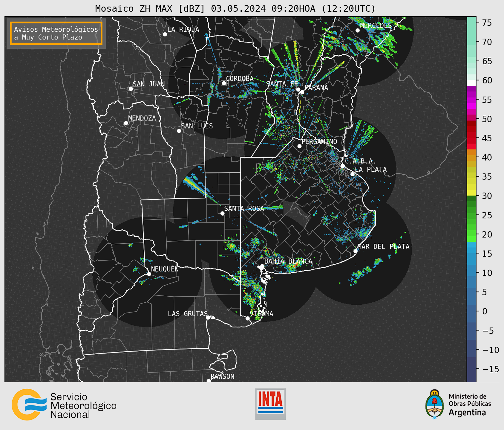
Task: Click the yellow 30 dBZ band on colorbar
Action: point(471,193)
